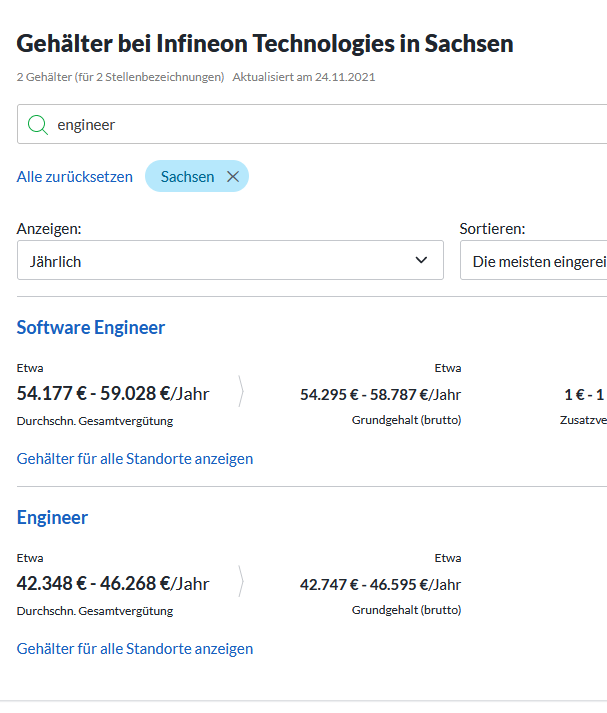
Task: Open the Software Engineer job title link
Action: pos(91,328)
